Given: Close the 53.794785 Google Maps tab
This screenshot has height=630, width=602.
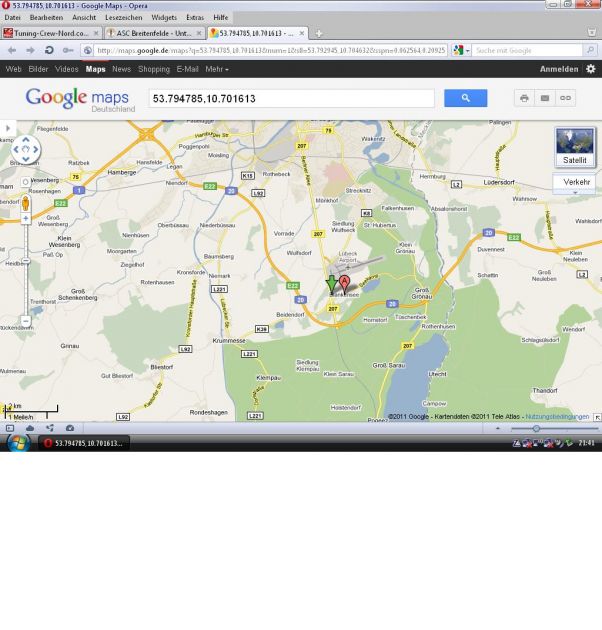Looking at the screenshot, I should point(301,33).
